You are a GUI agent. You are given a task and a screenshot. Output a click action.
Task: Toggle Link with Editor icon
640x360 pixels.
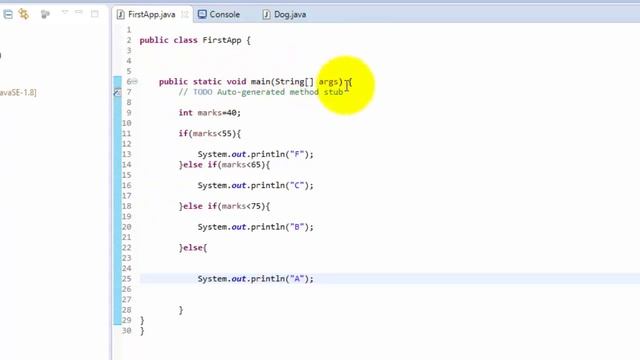(x=24, y=14)
